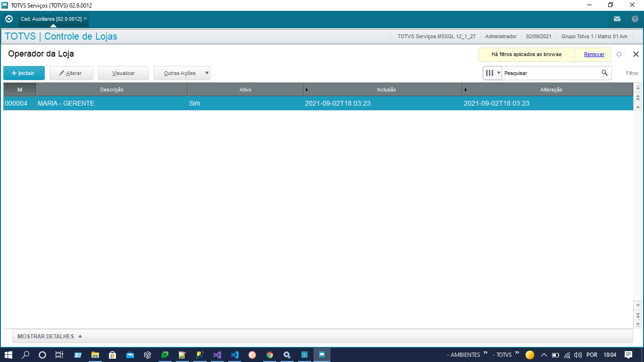Open the Wi-Fi network icon

(x=567, y=355)
